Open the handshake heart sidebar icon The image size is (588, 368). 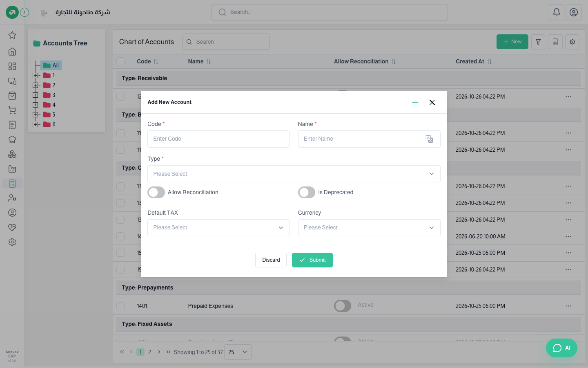click(x=12, y=227)
